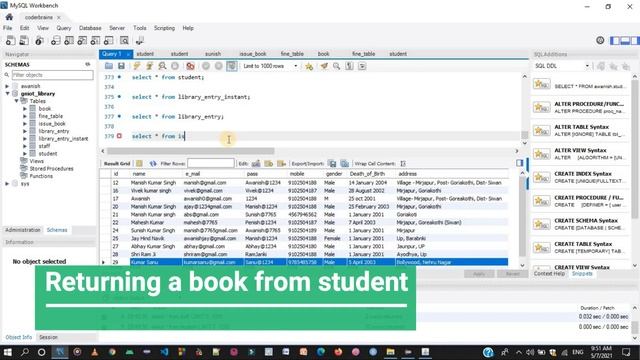Open the Scripting menu
The height and width of the screenshot is (360, 640).
coord(164,28)
